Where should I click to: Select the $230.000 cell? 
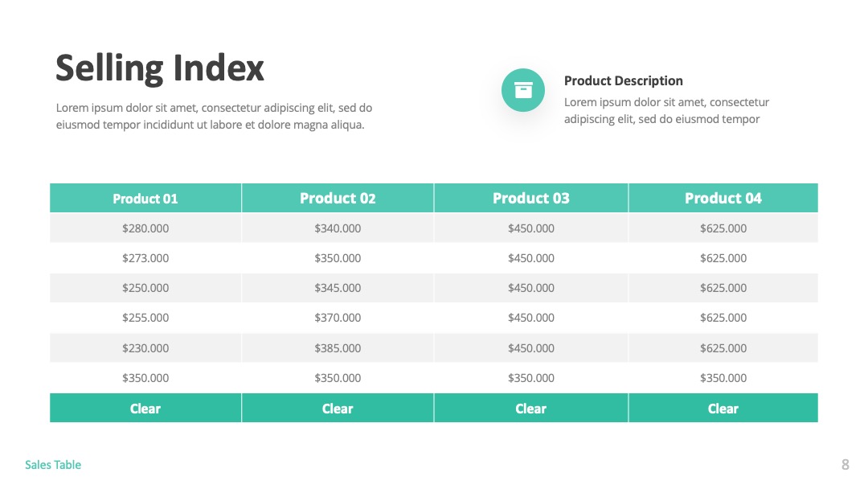[x=145, y=347]
